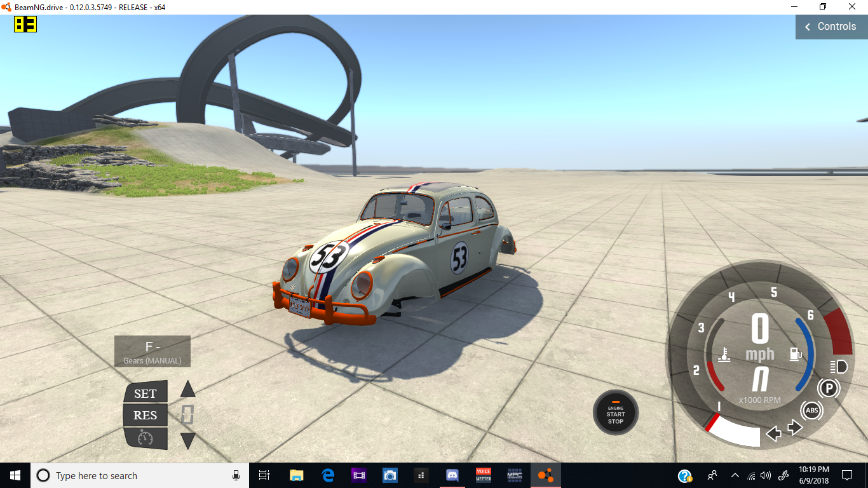The height and width of the screenshot is (488, 868).
Task: Open the Wi-Fi network tray icon
Action: 752,475
